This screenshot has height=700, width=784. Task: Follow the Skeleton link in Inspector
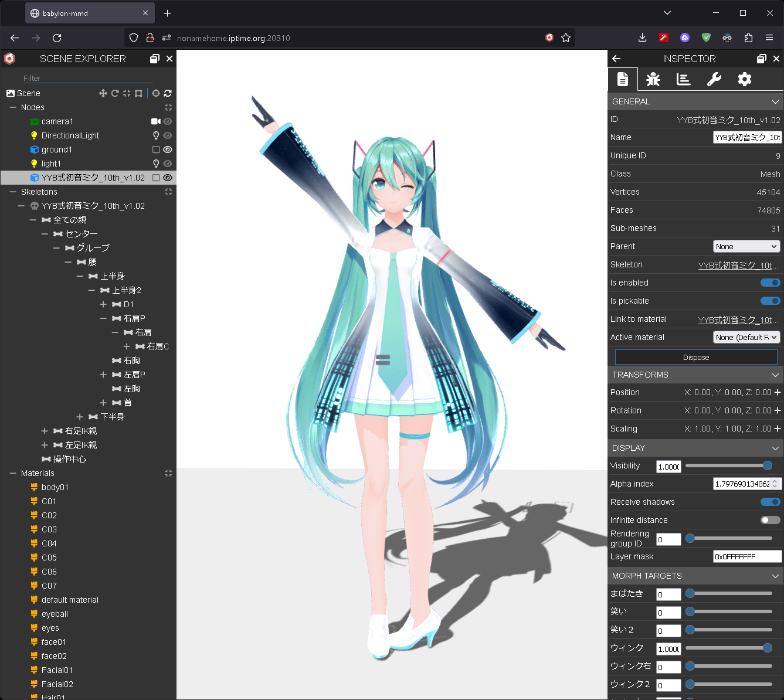(x=738, y=265)
